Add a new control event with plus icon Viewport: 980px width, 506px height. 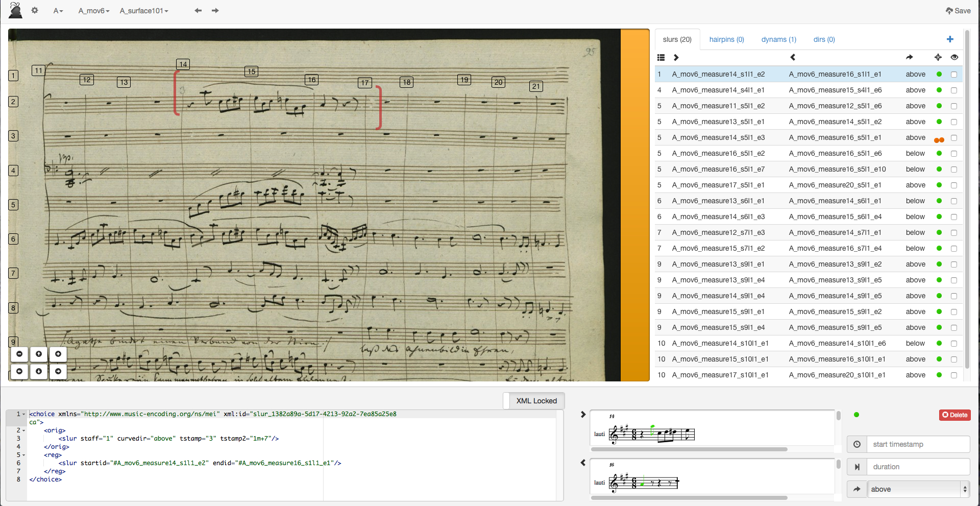pyautogui.click(x=950, y=39)
